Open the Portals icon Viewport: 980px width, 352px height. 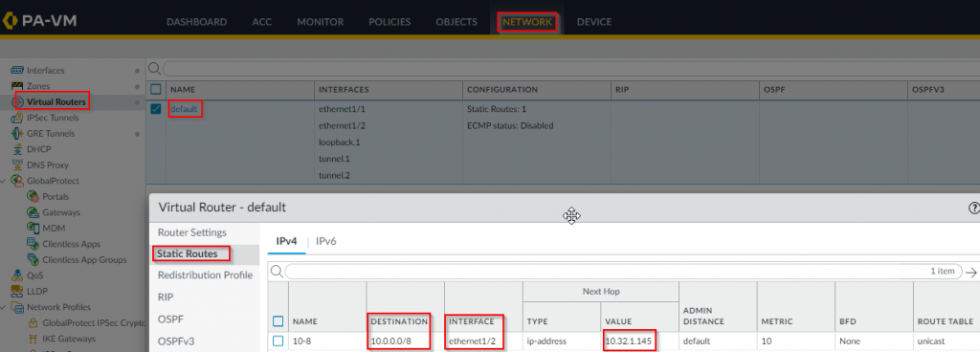click(33, 197)
